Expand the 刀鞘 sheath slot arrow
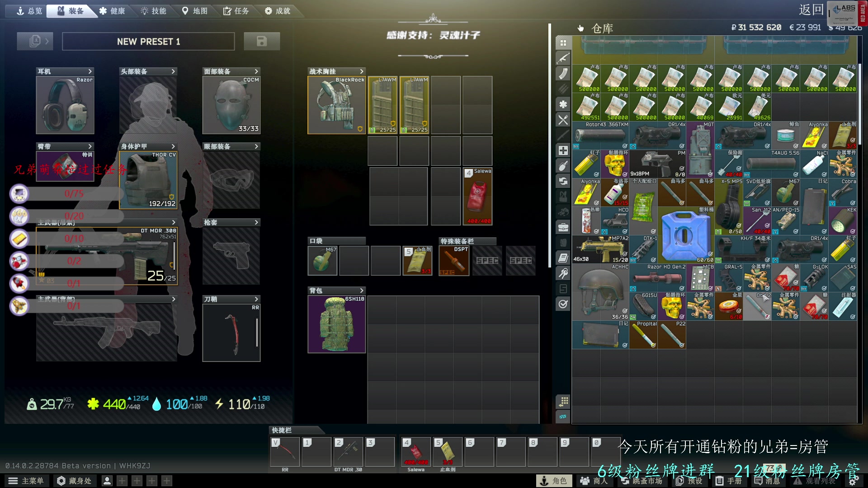Viewport: 868px width, 488px height. click(x=256, y=299)
